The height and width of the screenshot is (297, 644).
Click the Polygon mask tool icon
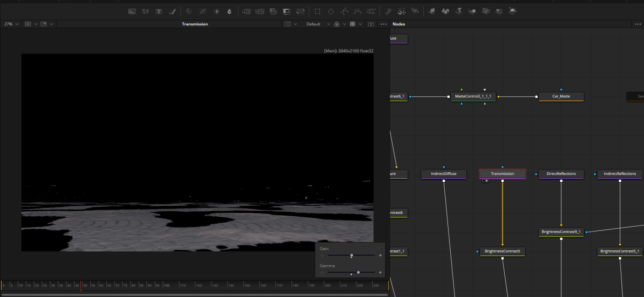pos(345,12)
